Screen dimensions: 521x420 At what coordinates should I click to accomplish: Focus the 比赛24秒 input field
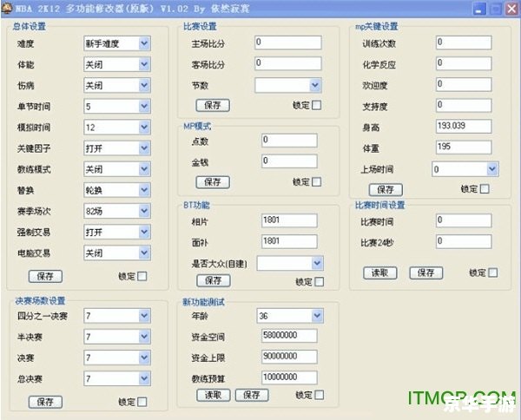click(464, 241)
